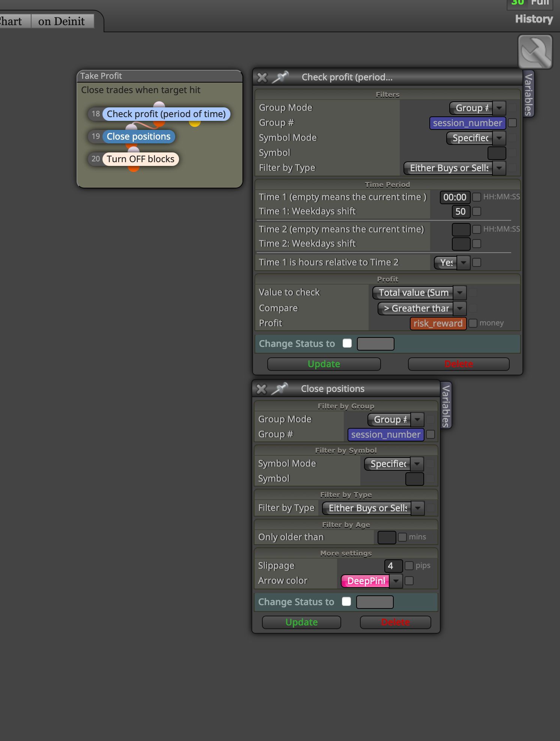The image size is (560, 741).
Task: Open Time 1 is hours relative dropdown
Action: coord(452,263)
